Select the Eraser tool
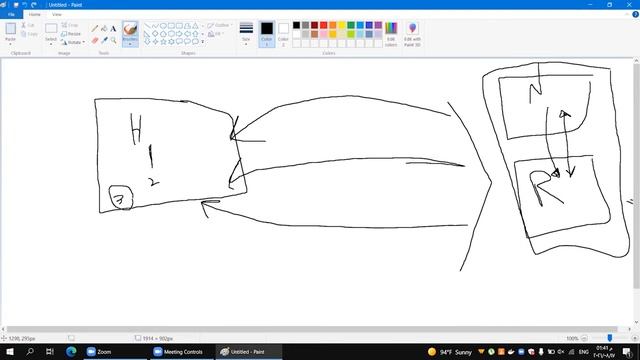The image size is (640, 360). tap(95, 40)
